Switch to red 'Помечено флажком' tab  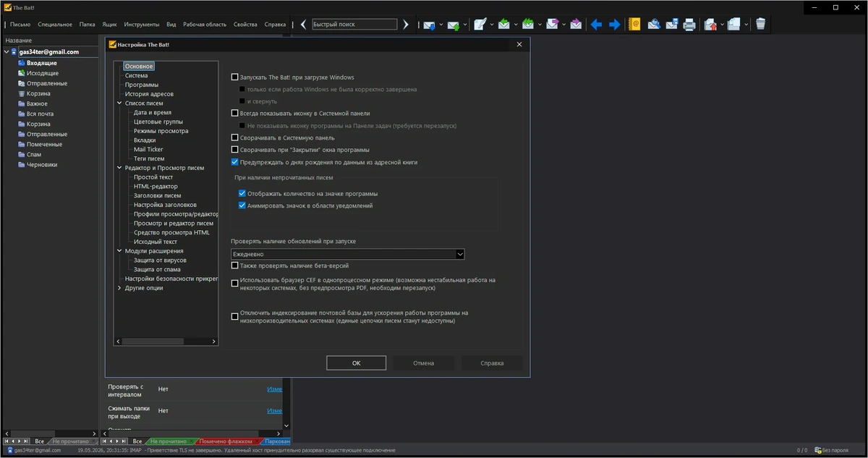(225, 441)
